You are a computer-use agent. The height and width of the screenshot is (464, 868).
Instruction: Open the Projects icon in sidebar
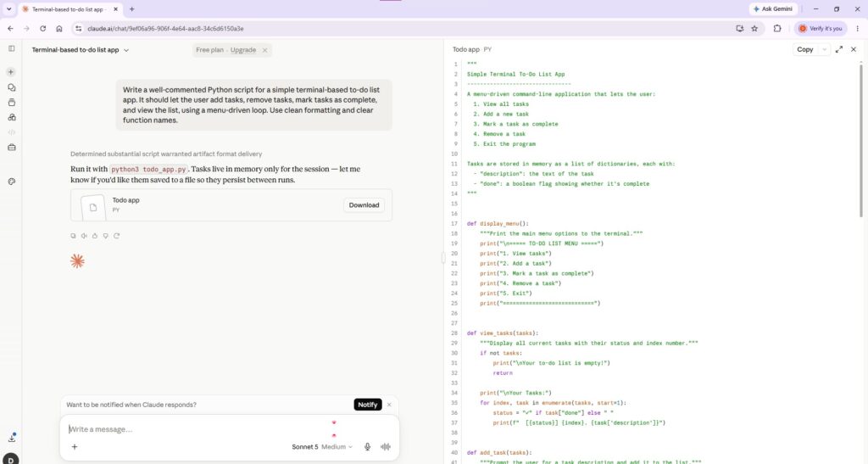[x=12, y=103]
